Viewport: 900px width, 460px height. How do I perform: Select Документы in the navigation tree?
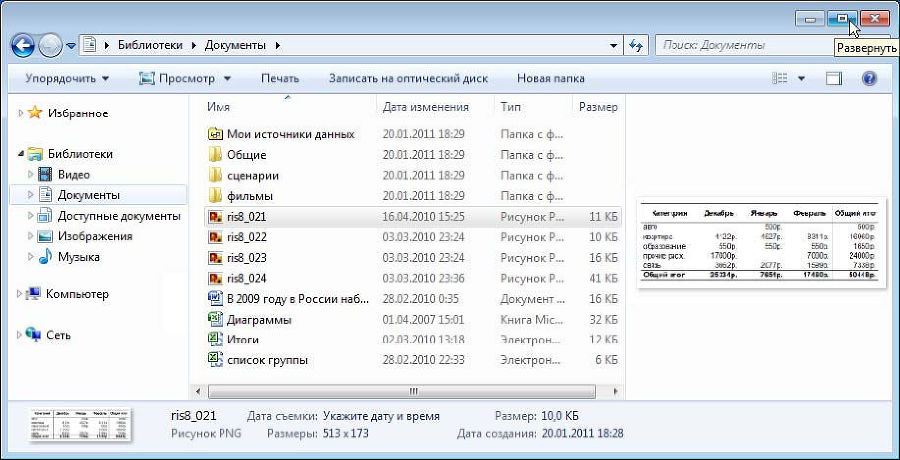coord(88,195)
